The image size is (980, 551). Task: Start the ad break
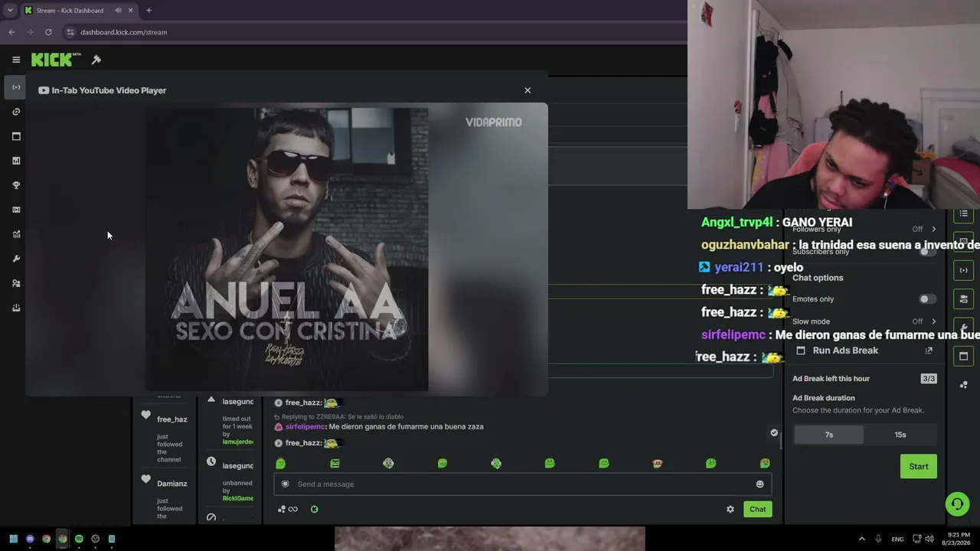click(x=919, y=466)
